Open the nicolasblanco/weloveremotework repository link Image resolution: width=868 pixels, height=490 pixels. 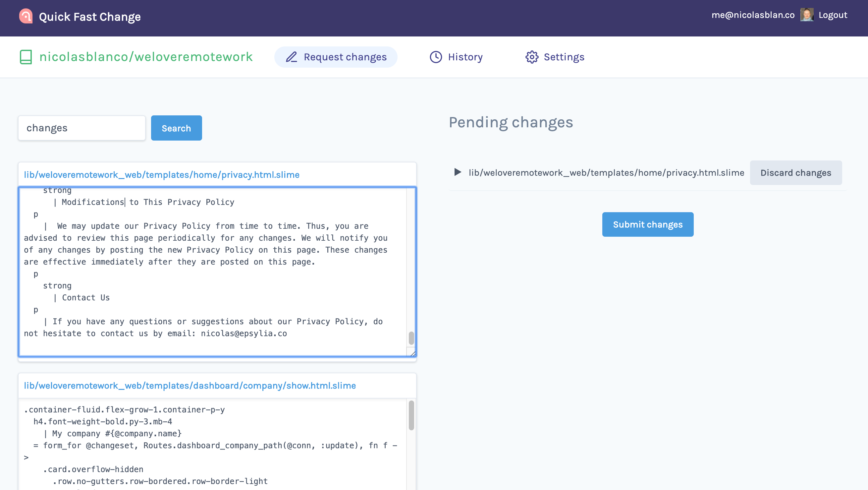click(146, 57)
